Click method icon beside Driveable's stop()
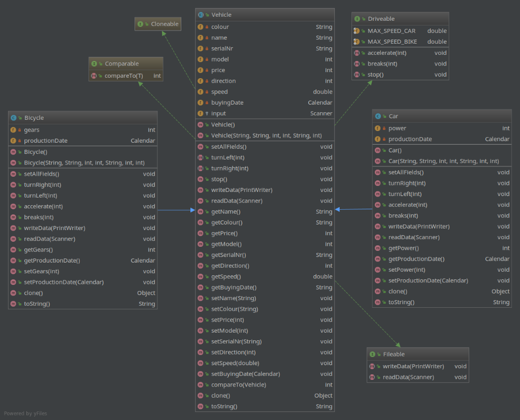Screen dimensions: 520x420 (x=357, y=75)
